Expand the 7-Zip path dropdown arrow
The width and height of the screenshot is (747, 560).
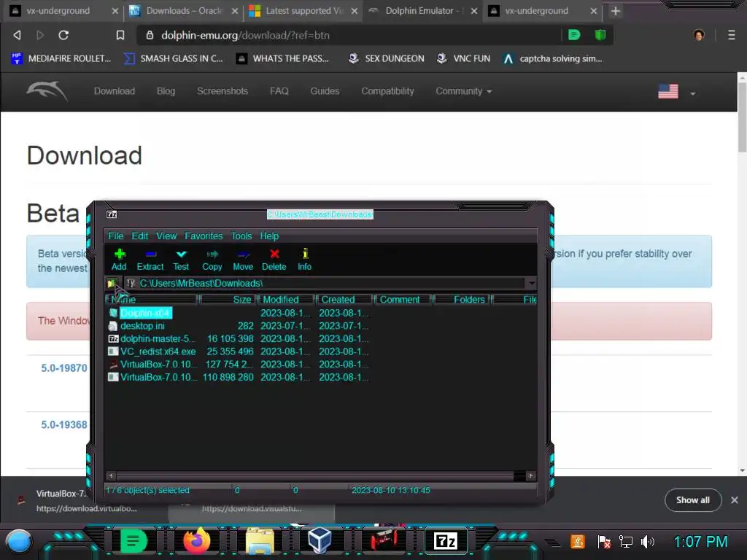coord(531,284)
